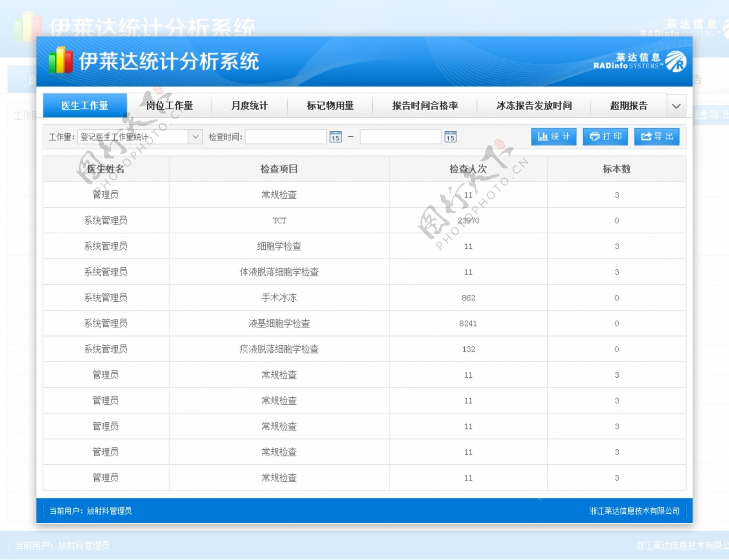Focus the start 检查时间 input field
Viewport: 729px width, 560px height.
[x=286, y=137]
